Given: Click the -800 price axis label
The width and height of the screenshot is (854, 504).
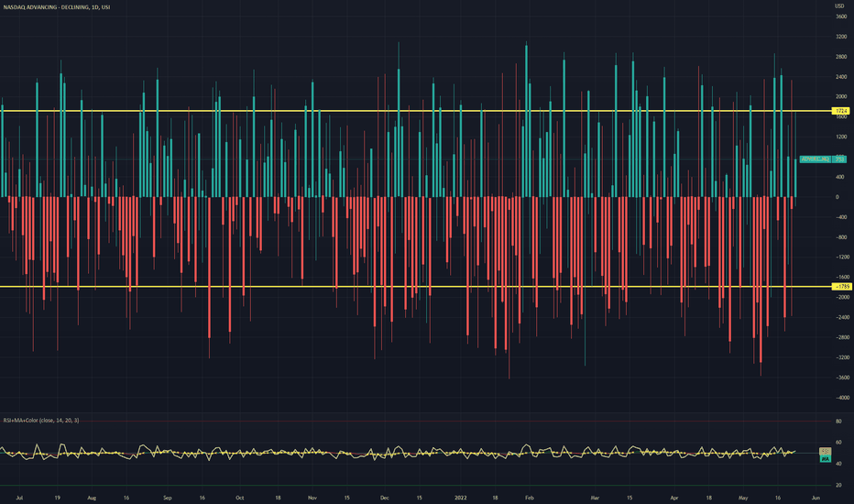Looking at the screenshot, I should click(x=840, y=237).
